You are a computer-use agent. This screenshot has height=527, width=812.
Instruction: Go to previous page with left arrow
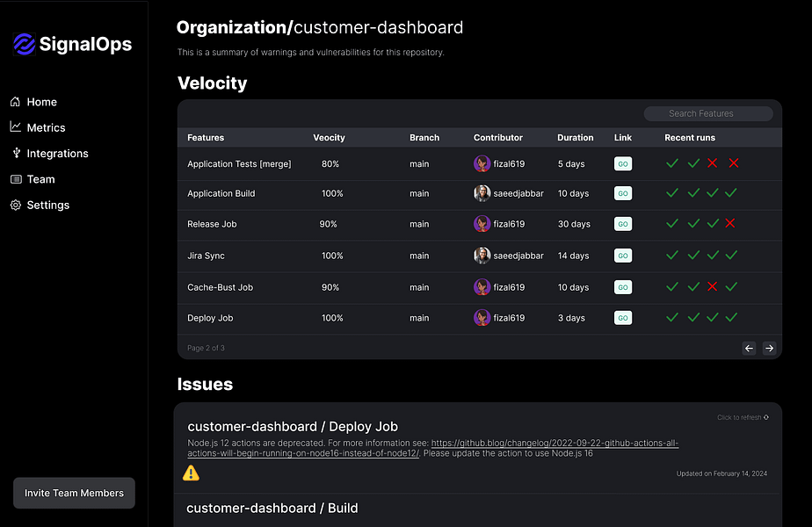(749, 348)
